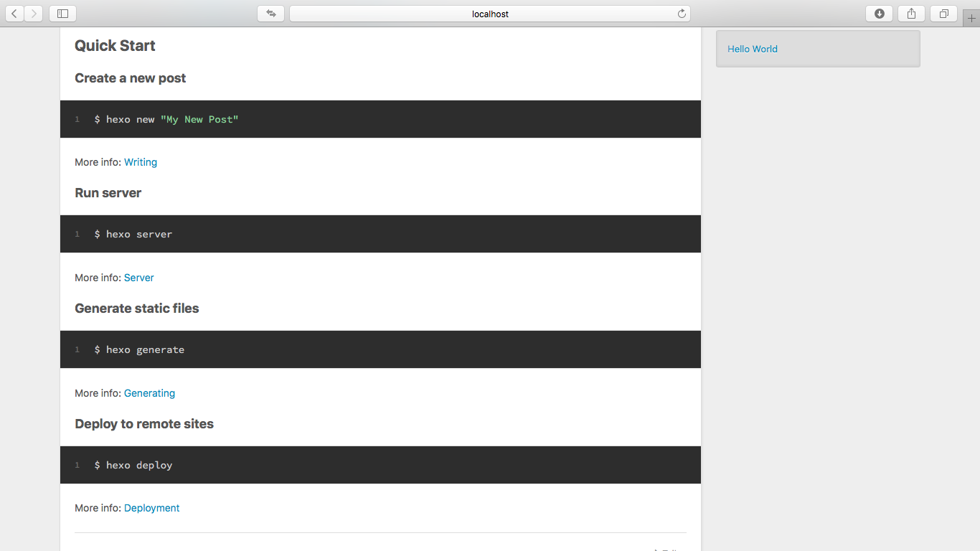Click the 'Run server' heading
Viewport: 980px width, 551px height.
108,193
